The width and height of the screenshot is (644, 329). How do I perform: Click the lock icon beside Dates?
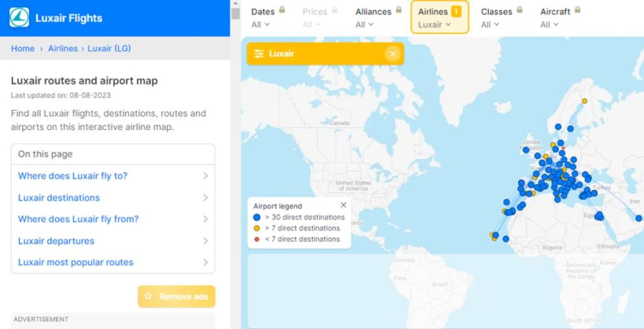point(282,9)
